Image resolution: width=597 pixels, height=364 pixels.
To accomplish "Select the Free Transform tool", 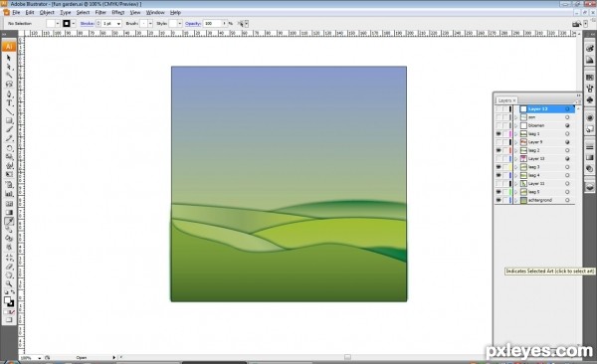I will (x=9, y=174).
